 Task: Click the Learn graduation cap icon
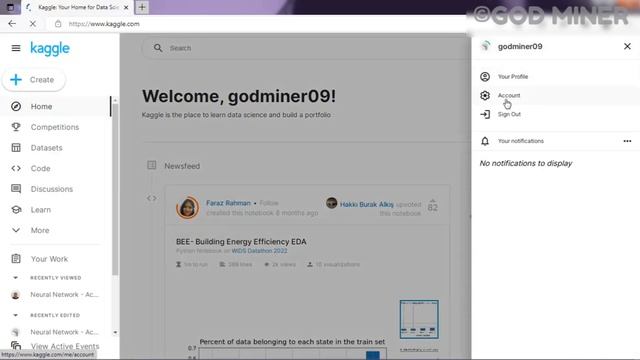pyautogui.click(x=16, y=210)
